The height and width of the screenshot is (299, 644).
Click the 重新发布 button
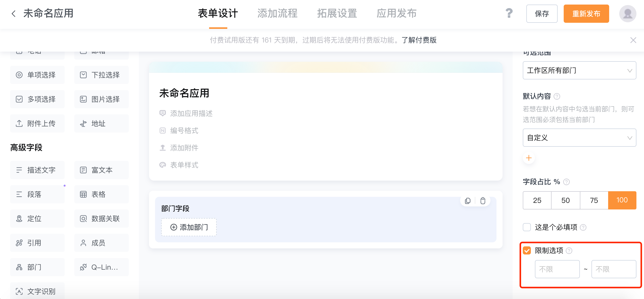pos(586,14)
